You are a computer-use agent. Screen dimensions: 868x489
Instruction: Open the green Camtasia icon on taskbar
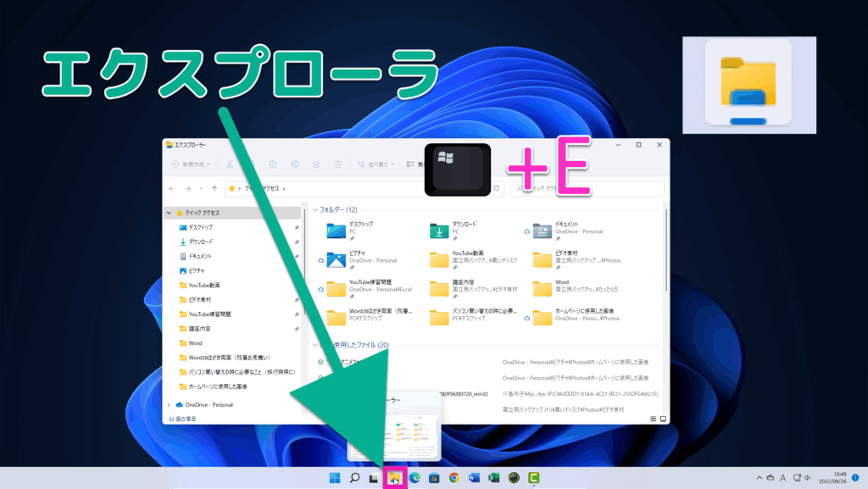(x=534, y=477)
